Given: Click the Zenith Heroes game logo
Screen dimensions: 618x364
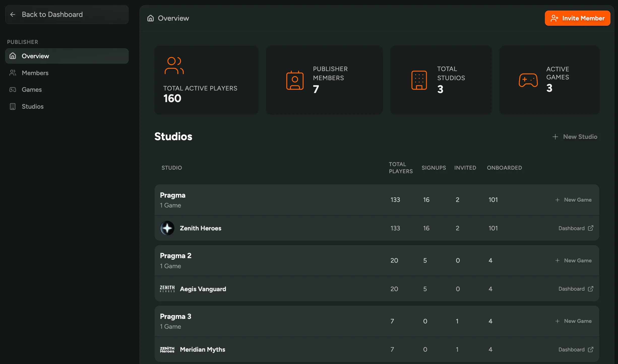Looking at the screenshot, I should tap(167, 228).
